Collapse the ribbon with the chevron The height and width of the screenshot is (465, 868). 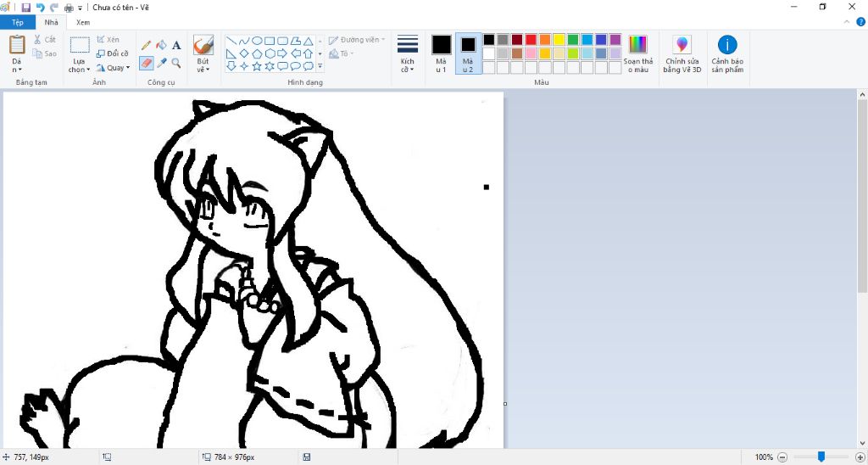(847, 22)
